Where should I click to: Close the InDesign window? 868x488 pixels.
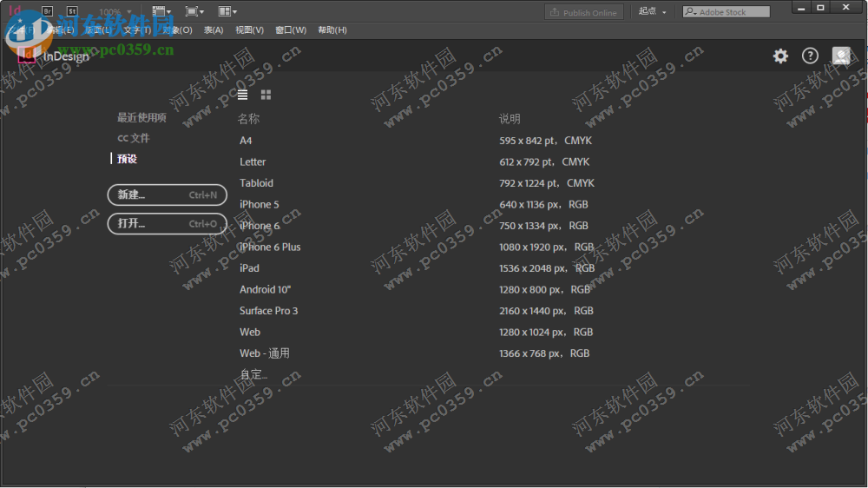coord(845,8)
